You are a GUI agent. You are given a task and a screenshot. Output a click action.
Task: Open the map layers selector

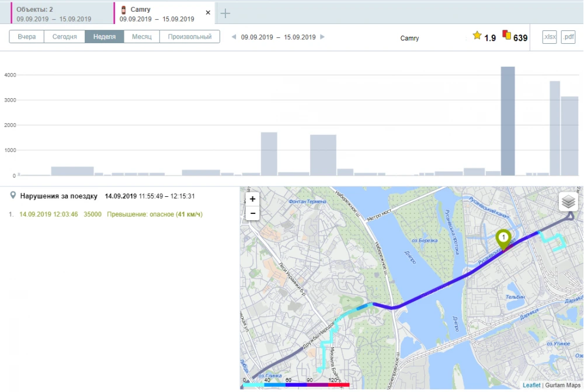pos(568,202)
